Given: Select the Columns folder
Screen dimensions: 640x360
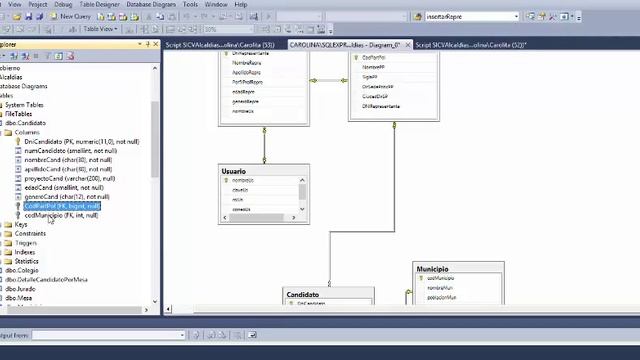Looking at the screenshot, I should (x=27, y=132).
